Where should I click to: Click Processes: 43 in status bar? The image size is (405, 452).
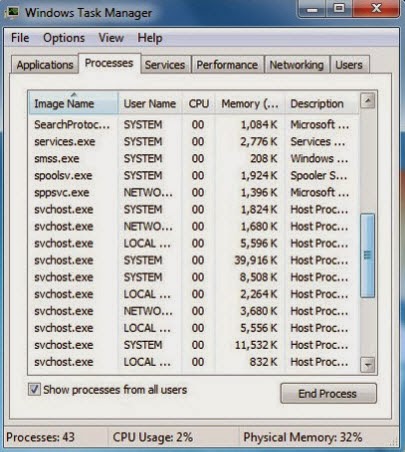tap(41, 437)
